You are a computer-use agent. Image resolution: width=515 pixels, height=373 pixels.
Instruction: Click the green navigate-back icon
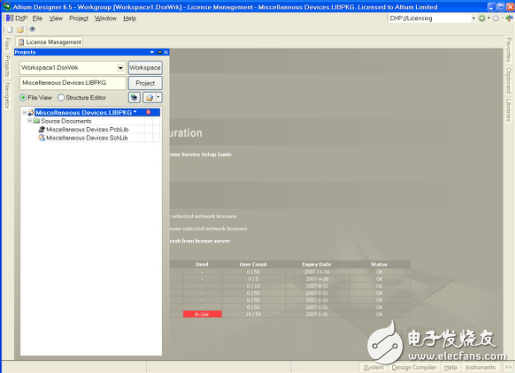[x=482, y=18]
